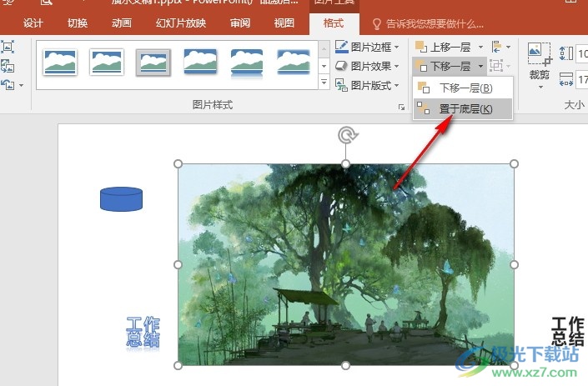
Task: Apply the third gray-framed picture style
Action: (x=153, y=63)
